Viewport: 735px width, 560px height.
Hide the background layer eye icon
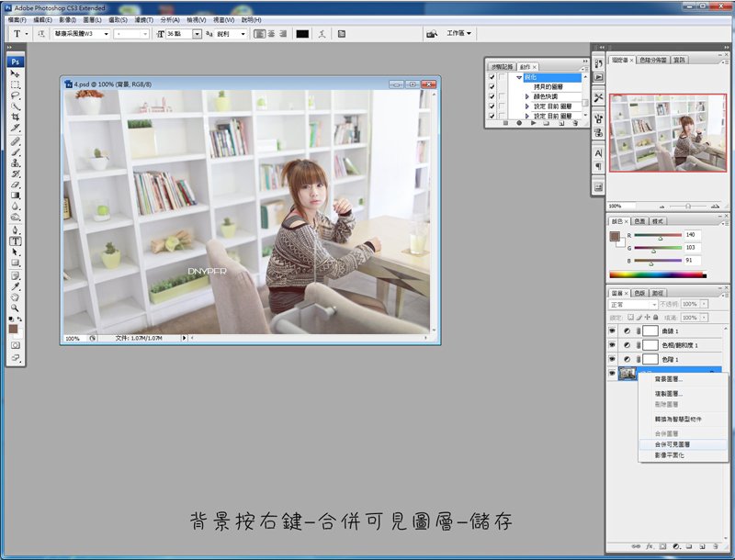pos(612,373)
